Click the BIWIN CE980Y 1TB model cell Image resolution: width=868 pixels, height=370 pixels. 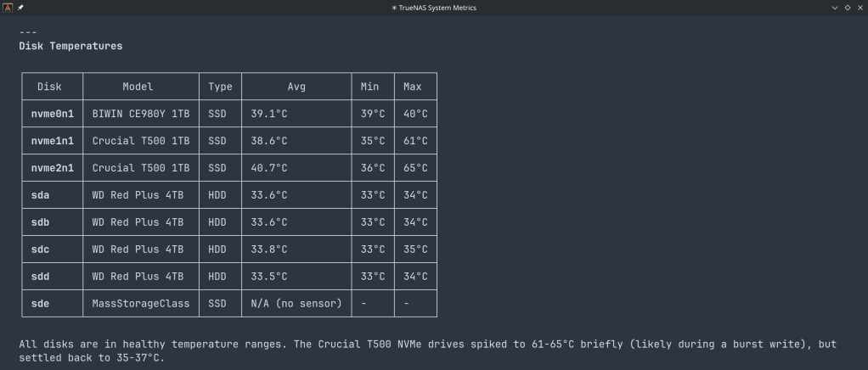click(x=141, y=114)
